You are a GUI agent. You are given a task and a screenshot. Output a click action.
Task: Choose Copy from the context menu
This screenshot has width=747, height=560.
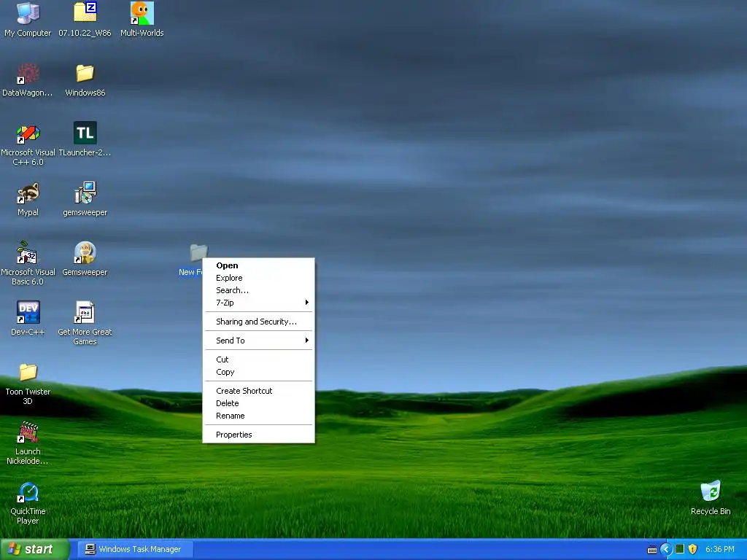click(259, 372)
